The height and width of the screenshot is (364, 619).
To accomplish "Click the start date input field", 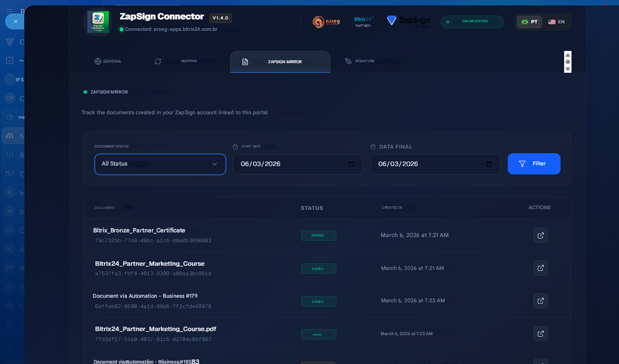I will (288, 164).
